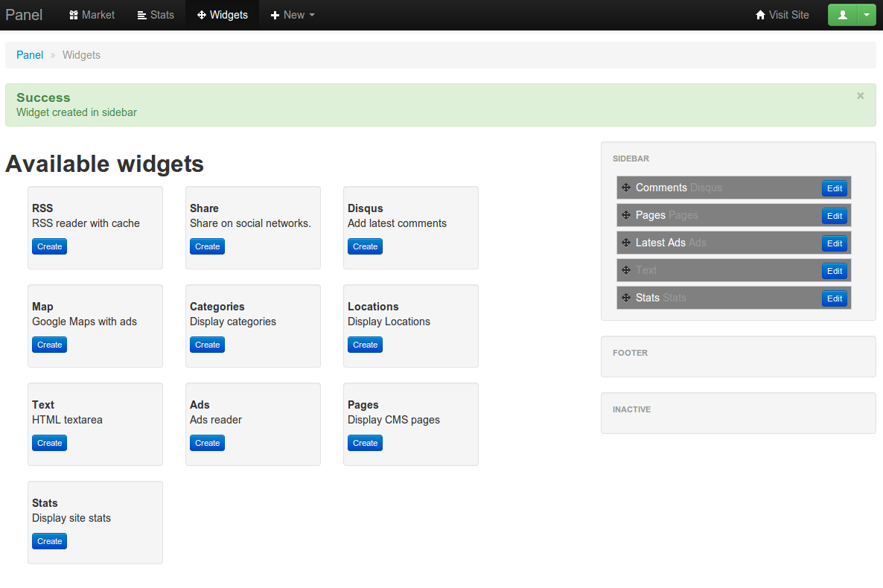The image size is (883, 588).
Task: Click the move handle icon on Latest Ads widget
Action: [x=626, y=243]
